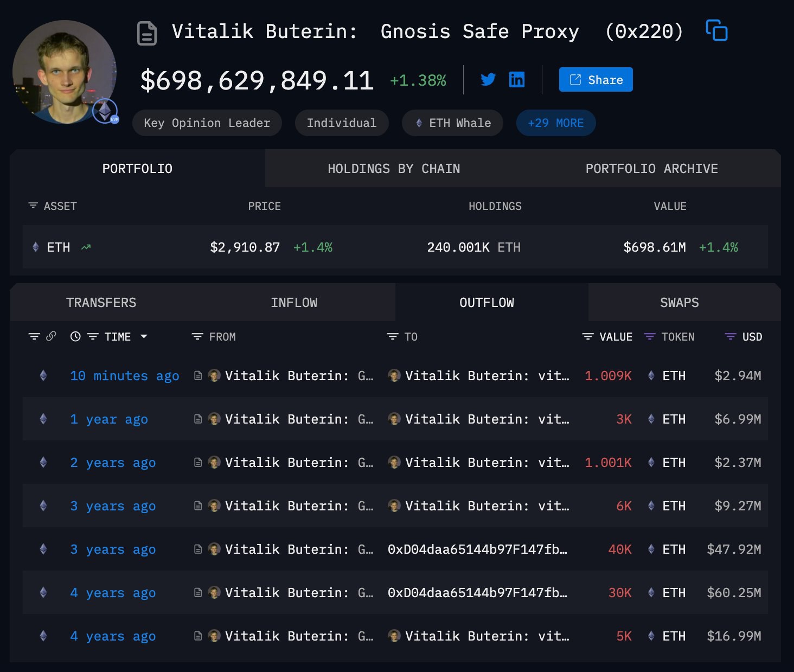Open the TO column filter

[x=393, y=337]
